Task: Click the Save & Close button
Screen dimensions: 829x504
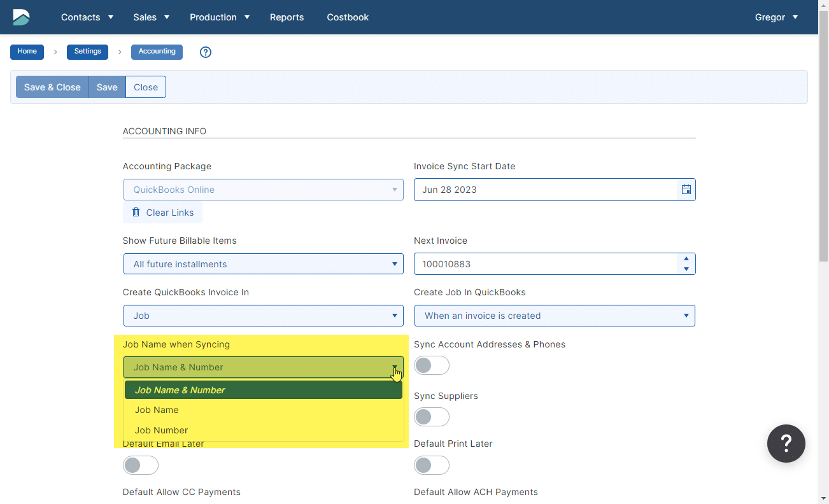Action: 52,87
